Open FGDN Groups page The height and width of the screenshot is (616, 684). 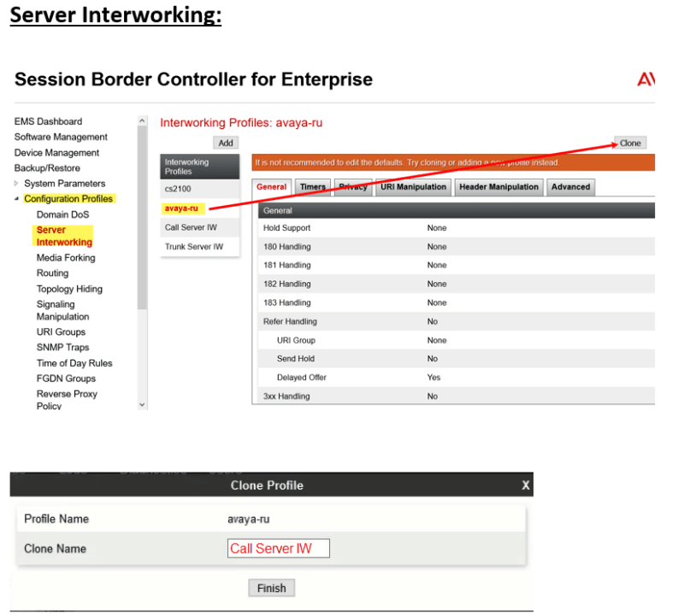(x=66, y=378)
